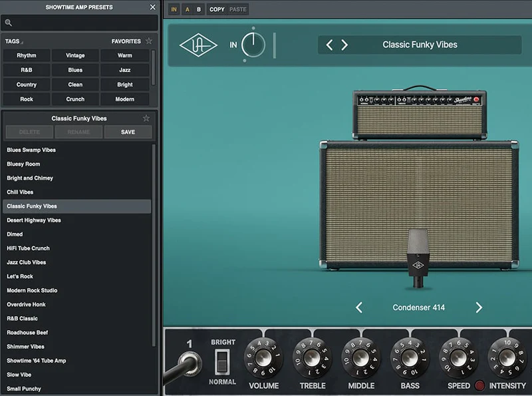Click the input 1 jack cable
The width and height of the screenshot is (532, 396).
(190, 362)
